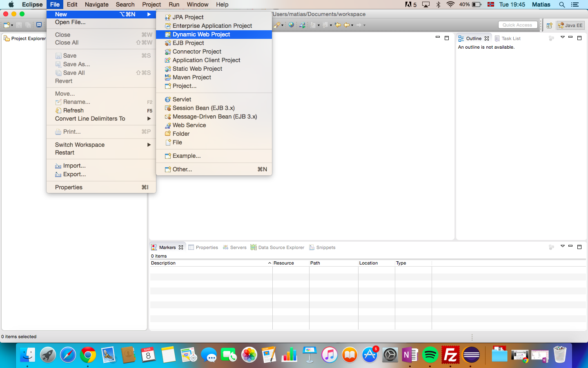Minimize the editor area
Viewport: 588px width, 368px height.
tap(438, 37)
